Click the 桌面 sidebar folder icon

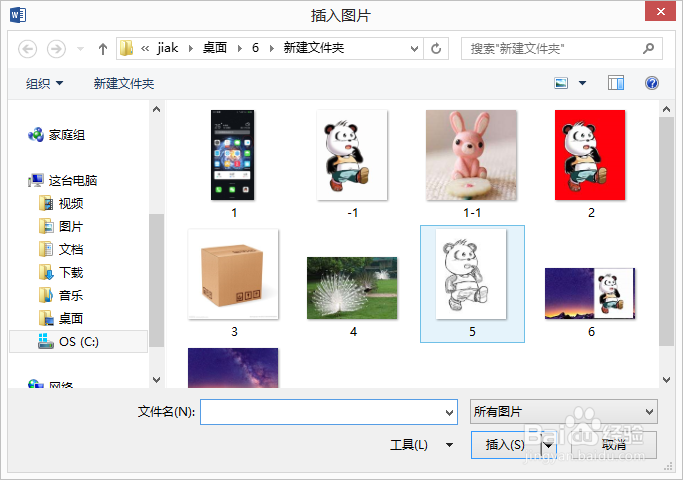pos(46,319)
